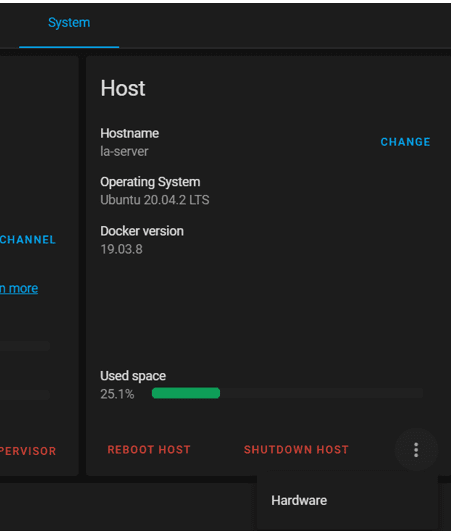451x531 pixels.
Task: Click the la-server hostname value
Action: (124, 151)
